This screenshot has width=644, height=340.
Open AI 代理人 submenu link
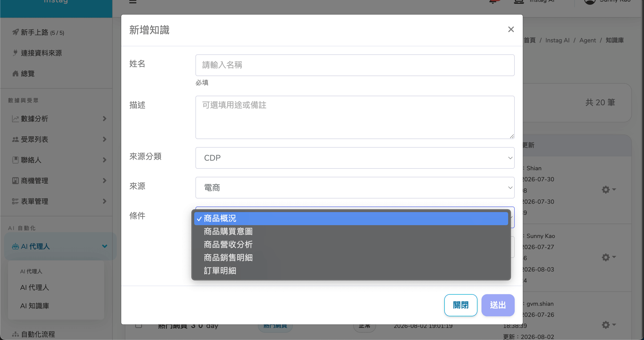[35, 288]
